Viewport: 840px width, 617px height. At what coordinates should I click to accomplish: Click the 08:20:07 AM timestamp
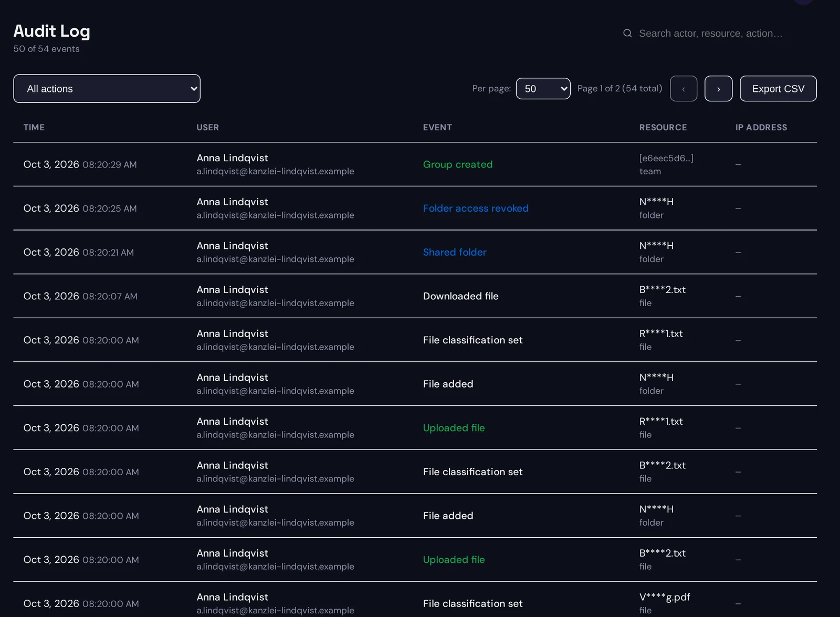tap(110, 296)
